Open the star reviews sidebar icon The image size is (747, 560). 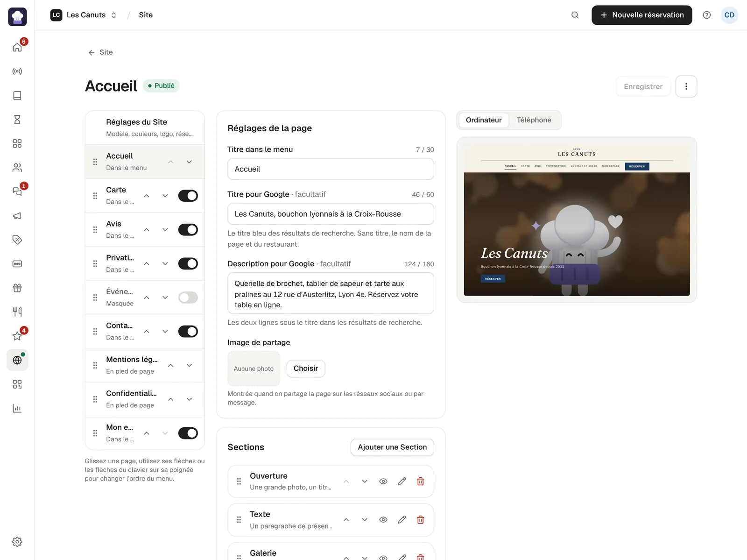click(x=17, y=336)
